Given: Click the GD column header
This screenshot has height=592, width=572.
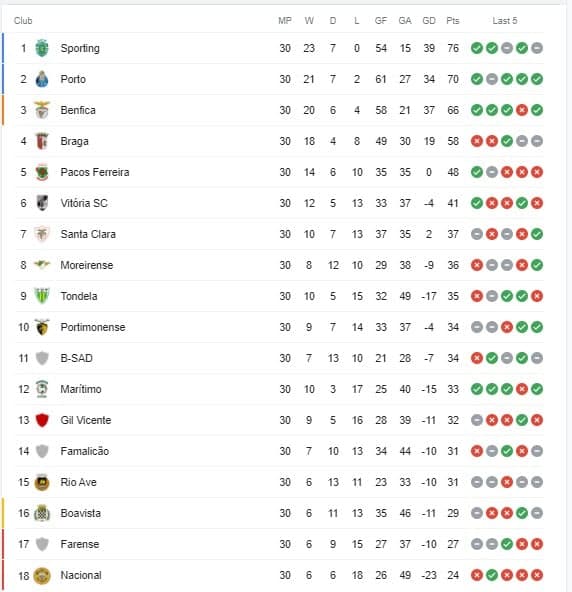Looking at the screenshot, I should click(429, 21).
